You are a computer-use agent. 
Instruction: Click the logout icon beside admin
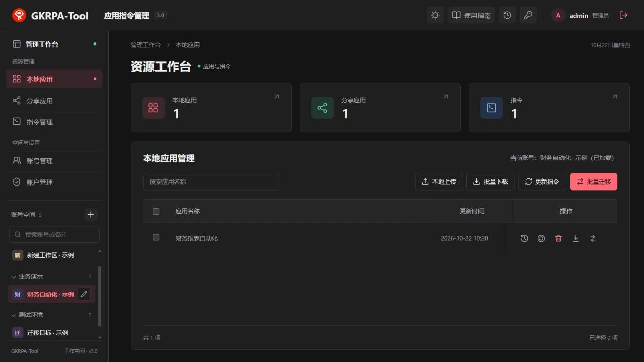[623, 15]
